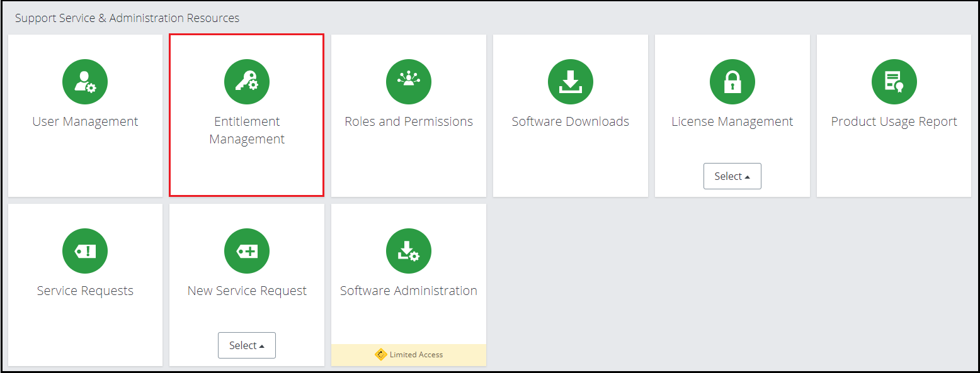Viewport: 980px width, 373px height.
Task: Click the Product Usage Report icon
Action: tap(894, 82)
